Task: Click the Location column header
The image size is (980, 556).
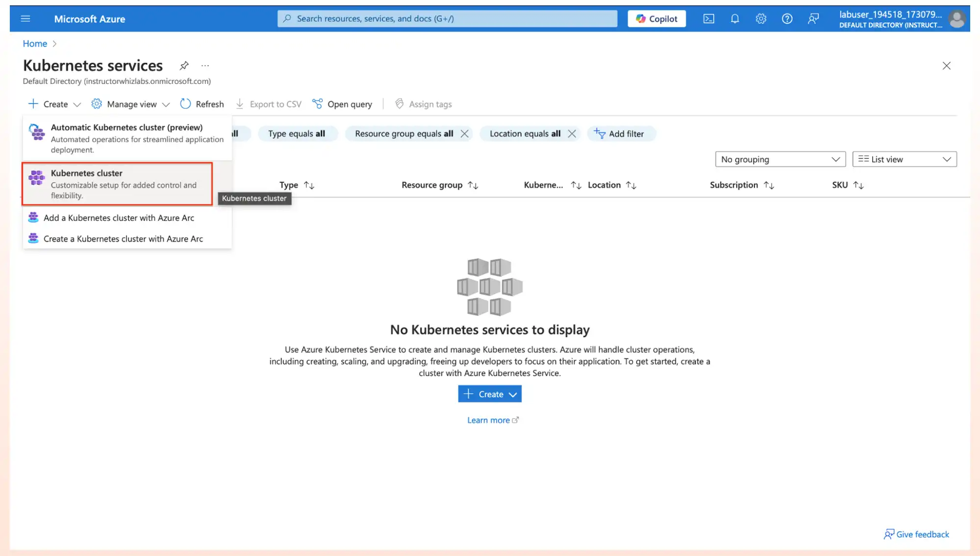Action: coord(604,185)
